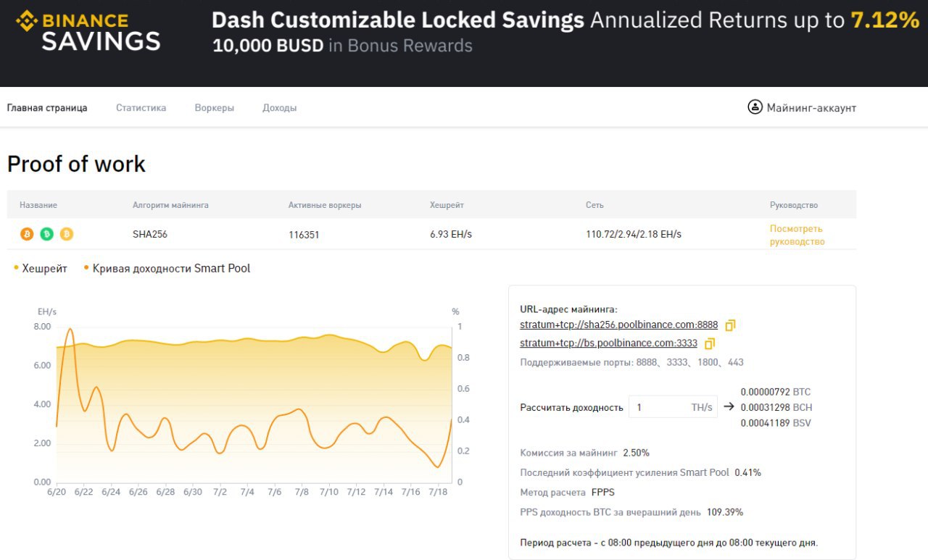The image size is (928, 560).
Task: Click the FPPS payout method value
Action: [602, 493]
